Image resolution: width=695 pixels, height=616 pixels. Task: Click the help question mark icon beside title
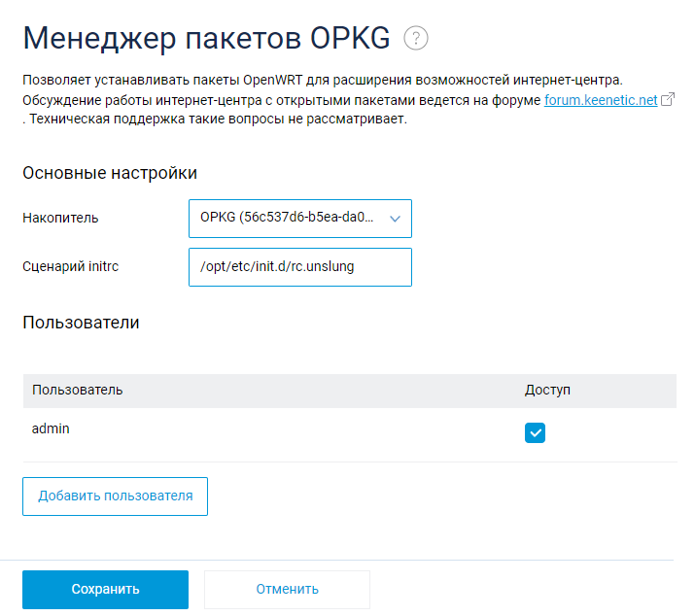416,38
